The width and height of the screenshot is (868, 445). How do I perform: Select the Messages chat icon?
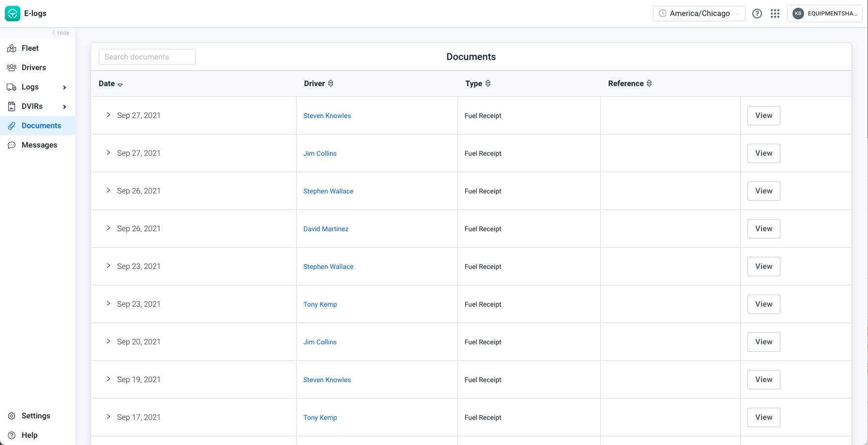coord(12,145)
